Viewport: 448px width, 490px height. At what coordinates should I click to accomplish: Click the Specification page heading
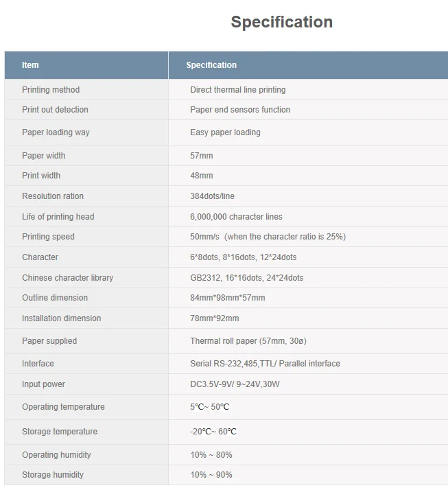tap(281, 22)
